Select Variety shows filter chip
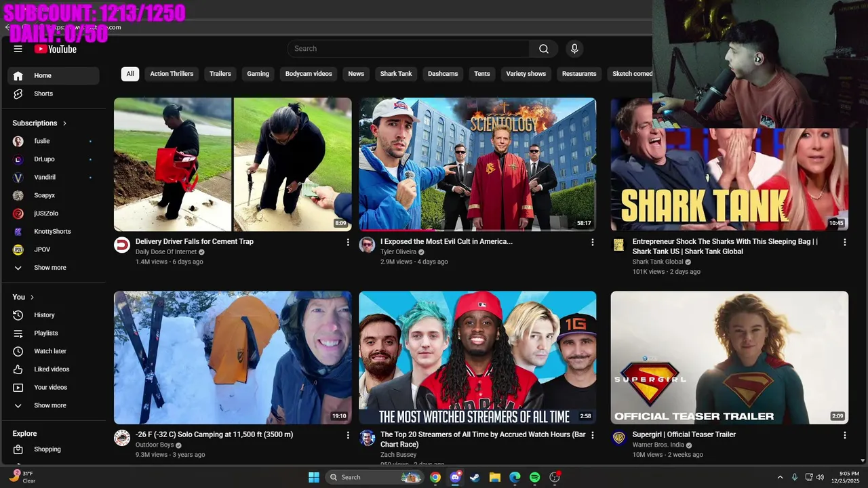 pos(526,74)
